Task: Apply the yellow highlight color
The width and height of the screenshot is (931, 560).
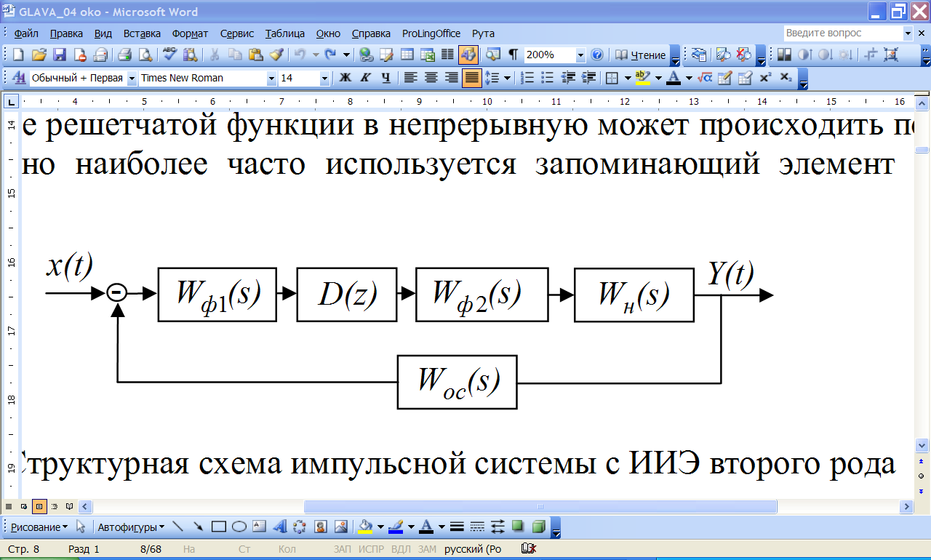Action: (642, 78)
